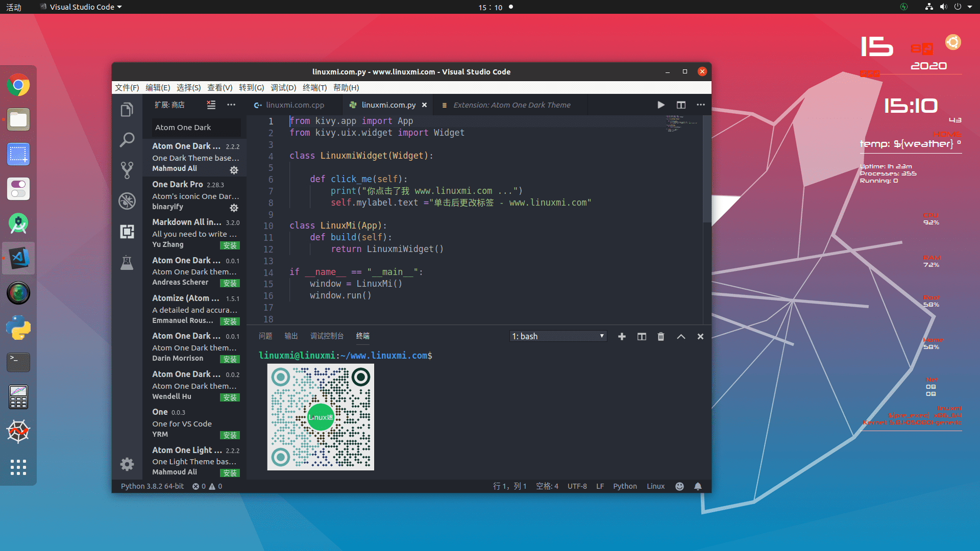Screen dimensions: 980x551
Task: Open the Search view in activity bar
Action: pyautogui.click(x=127, y=139)
